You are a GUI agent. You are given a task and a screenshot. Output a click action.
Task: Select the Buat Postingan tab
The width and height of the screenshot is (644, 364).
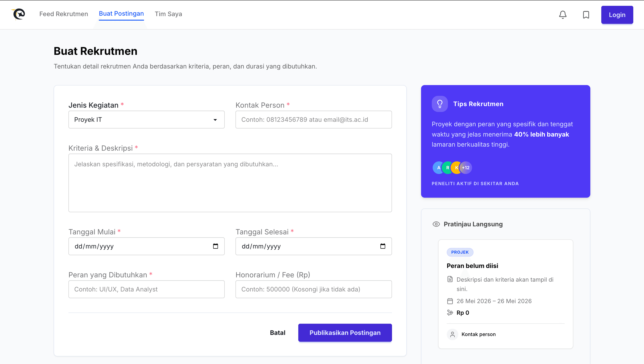coord(121,14)
